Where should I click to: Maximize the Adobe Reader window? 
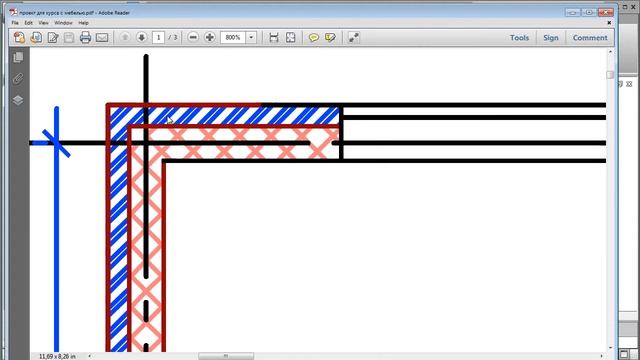[x=589, y=13]
